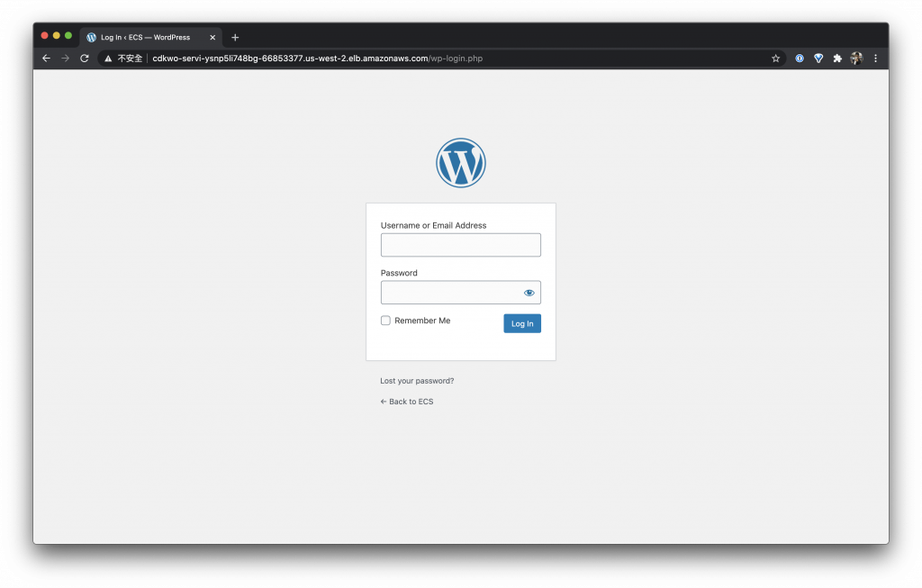
Task: Check the Remember Me checkbox
Action: (x=385, y=321)
